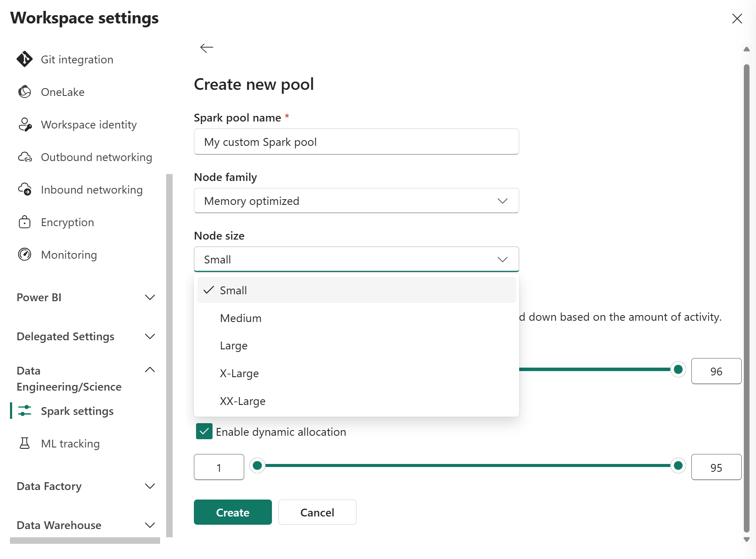The image size is (756, 559).
Task: Click the Monitoring gauge icon
Action: (x=25, y=254)
